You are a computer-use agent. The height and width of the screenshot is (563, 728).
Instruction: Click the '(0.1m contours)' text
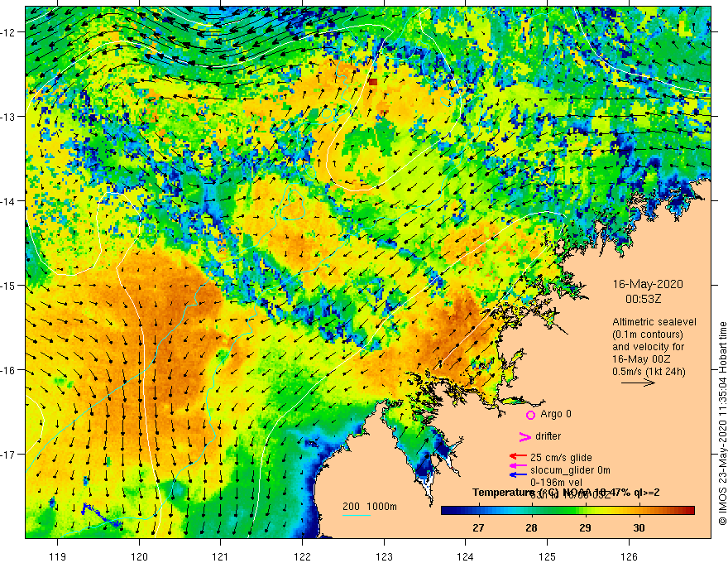pos(648,334)
